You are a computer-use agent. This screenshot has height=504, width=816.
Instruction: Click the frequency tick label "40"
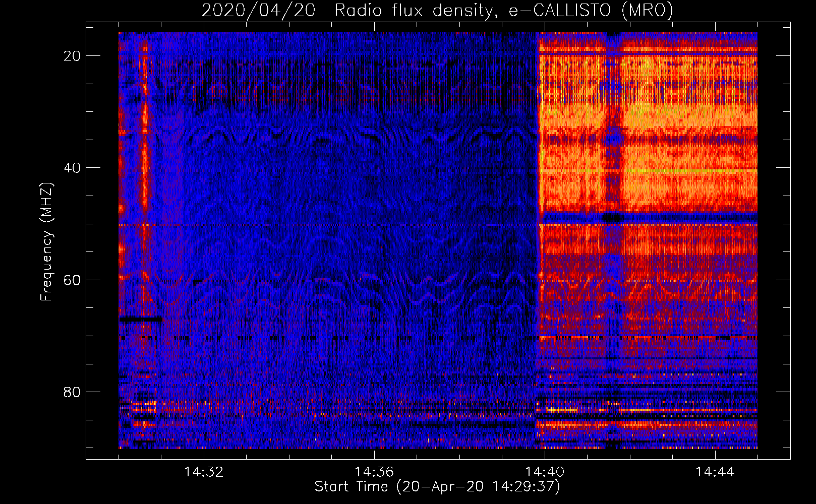click(72, 167)
